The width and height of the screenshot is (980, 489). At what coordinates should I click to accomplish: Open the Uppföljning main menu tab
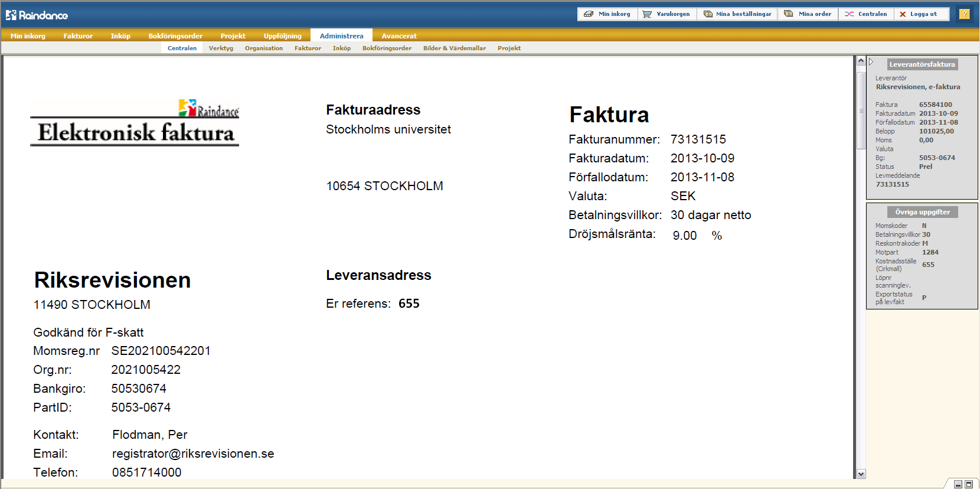click(x=282, y=36)
